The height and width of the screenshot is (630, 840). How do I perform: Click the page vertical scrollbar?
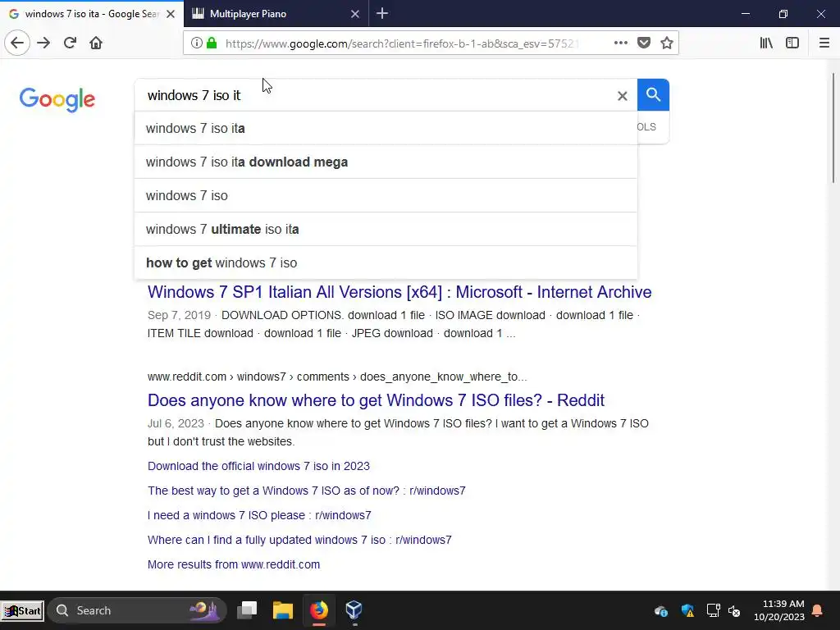click(833, 129)
